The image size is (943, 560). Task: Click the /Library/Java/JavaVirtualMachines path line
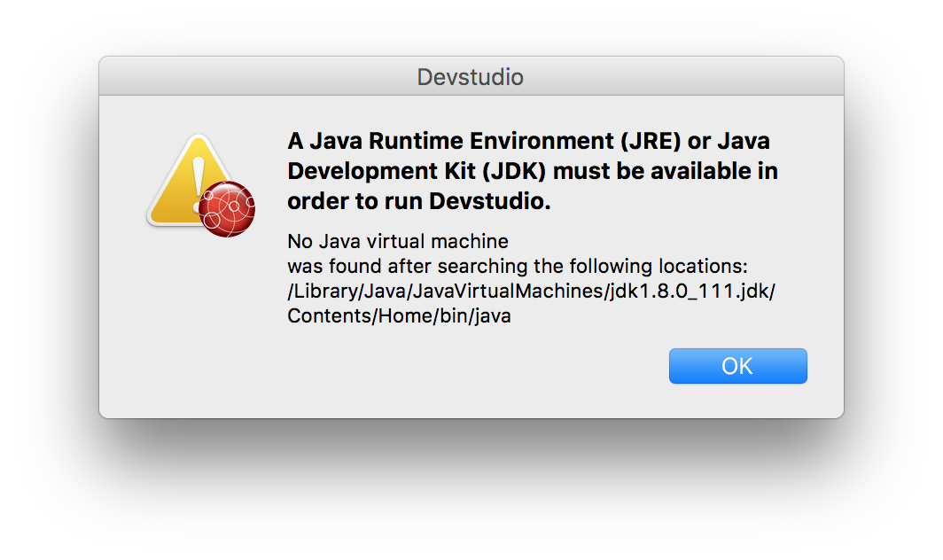(532, 292)
